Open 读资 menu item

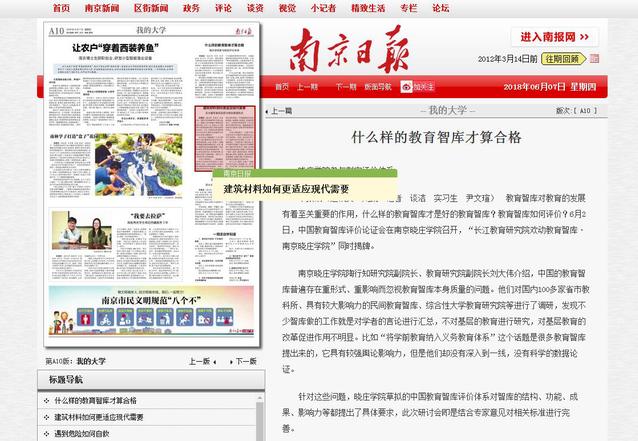[255, 8]
